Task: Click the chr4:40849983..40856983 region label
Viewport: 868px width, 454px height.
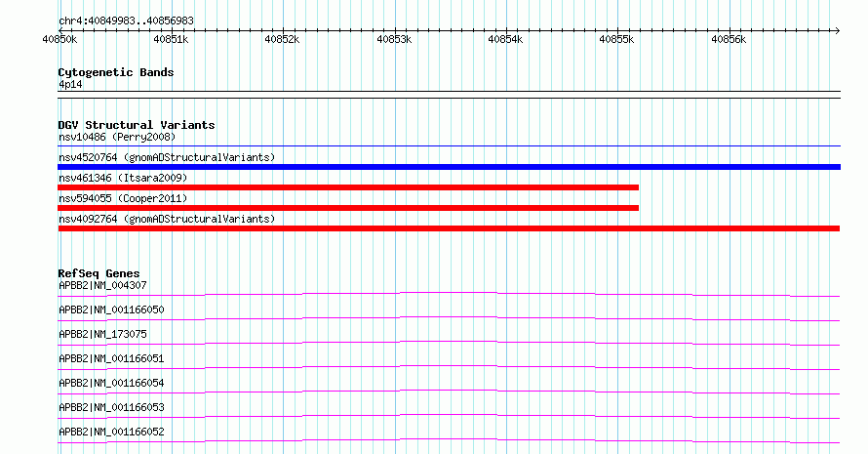Action: pos(126,21)
